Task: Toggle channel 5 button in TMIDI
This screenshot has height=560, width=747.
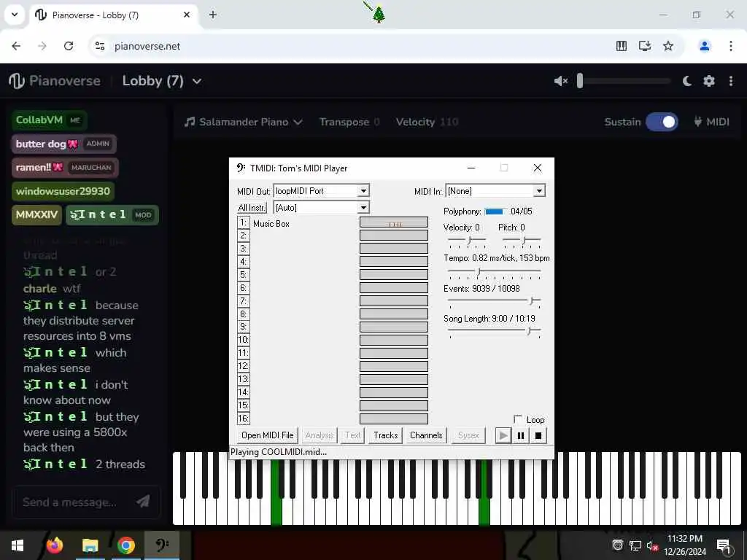Action: [x=243, y=275]
